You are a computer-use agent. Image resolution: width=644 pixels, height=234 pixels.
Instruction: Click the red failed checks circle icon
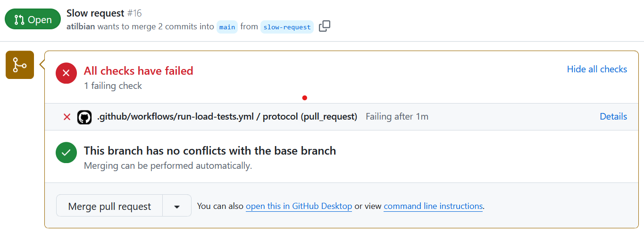pos(66,73)
